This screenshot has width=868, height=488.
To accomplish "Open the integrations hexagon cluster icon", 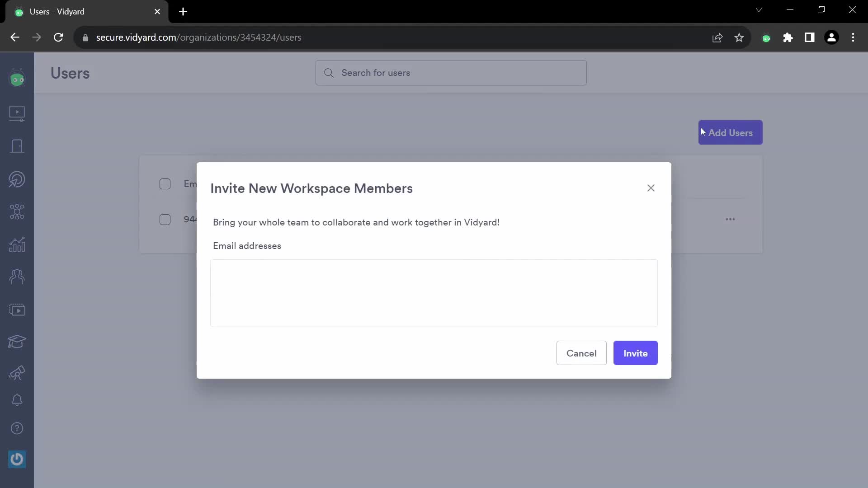I will pyautogui.click(x=17, y=211).
